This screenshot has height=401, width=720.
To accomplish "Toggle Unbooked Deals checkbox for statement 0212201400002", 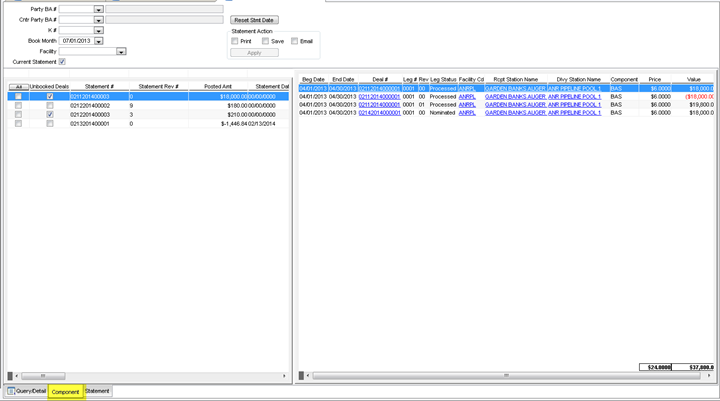I will click(x=50, y=106).
